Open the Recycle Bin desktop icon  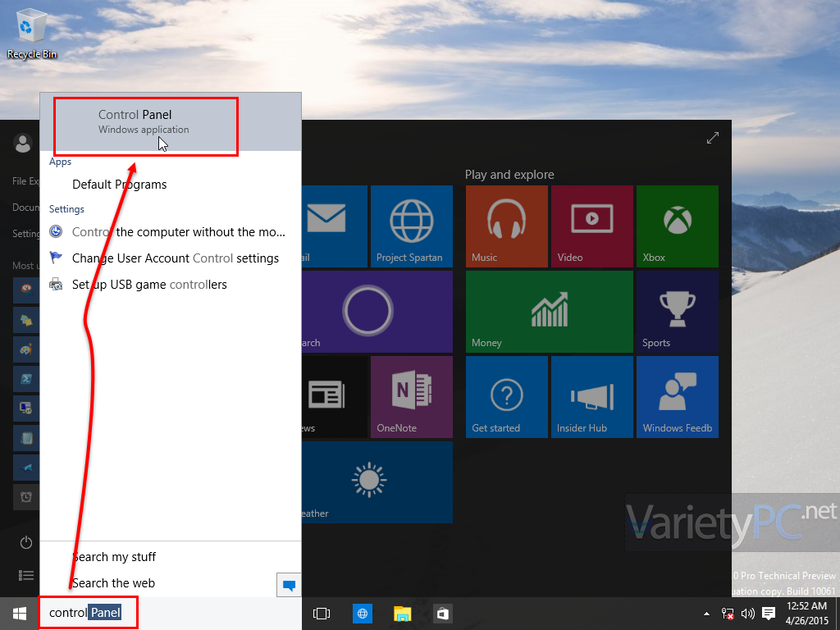tap(32, 33)
